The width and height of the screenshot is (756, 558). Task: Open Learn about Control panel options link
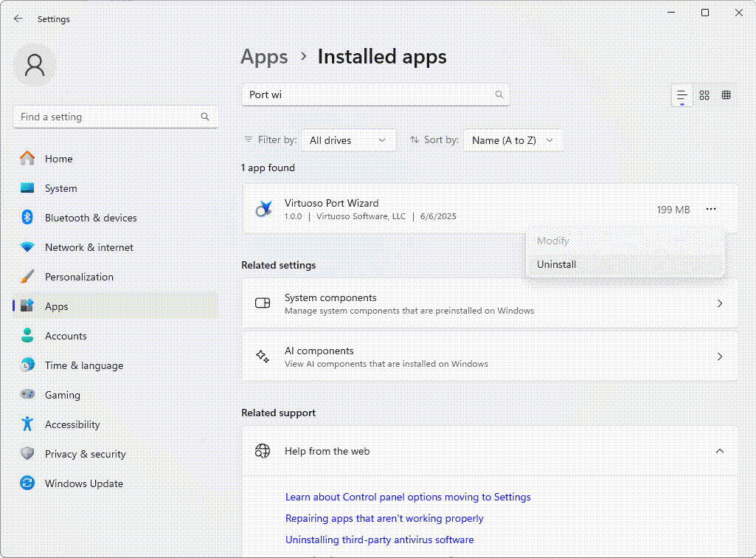point(408,497)
